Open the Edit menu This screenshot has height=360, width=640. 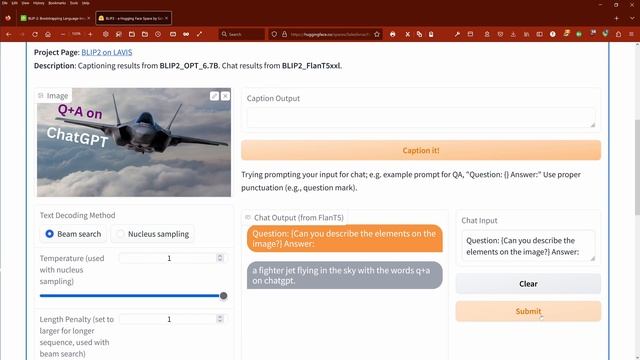point(14,3)
